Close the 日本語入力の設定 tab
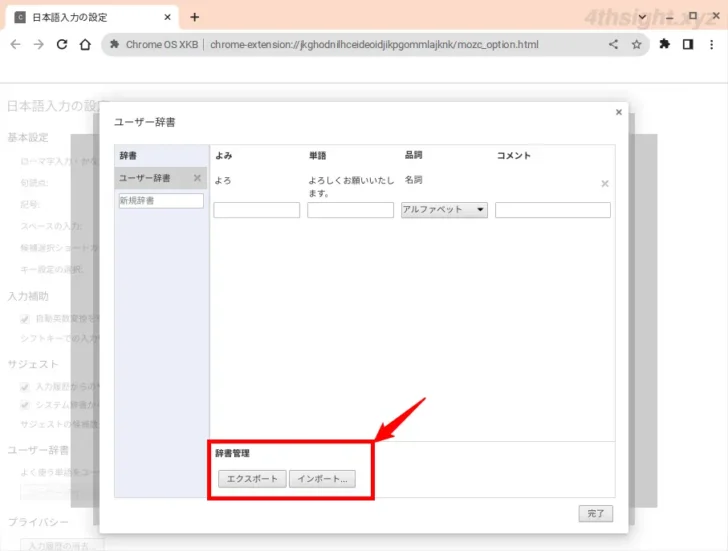 [x=168, y=17]
